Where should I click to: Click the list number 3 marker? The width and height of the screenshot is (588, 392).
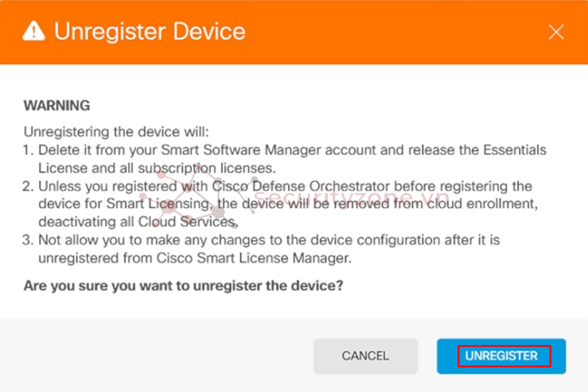28,240
